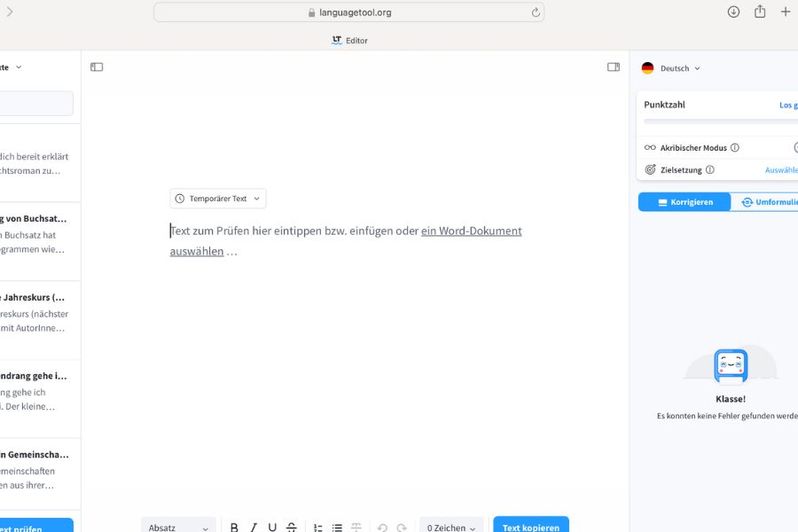Open the Zielsetzung info tooltip

pos(709,168)
